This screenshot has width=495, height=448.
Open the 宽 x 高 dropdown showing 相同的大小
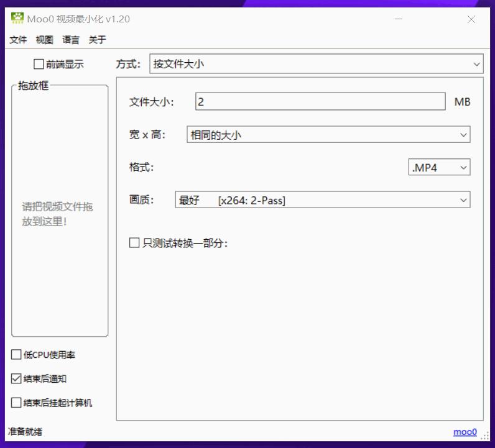pyautogui.click(x=328, y=135)
